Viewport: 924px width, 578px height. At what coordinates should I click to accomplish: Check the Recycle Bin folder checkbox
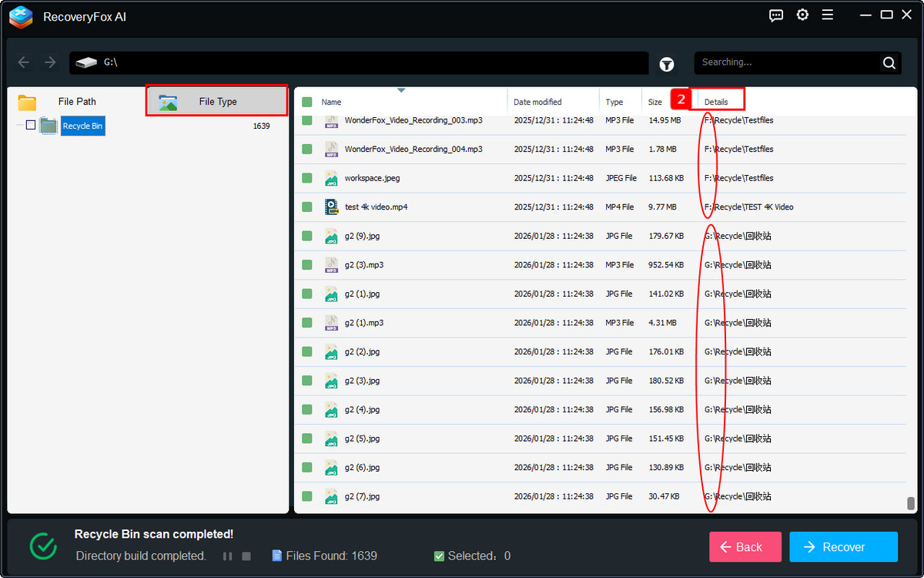pyautogui.click(x=31, y=125)
